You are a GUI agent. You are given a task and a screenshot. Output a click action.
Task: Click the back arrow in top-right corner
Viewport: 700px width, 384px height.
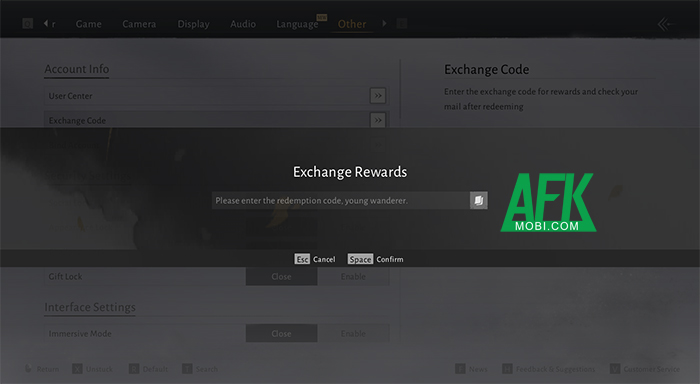pos(666,24)
